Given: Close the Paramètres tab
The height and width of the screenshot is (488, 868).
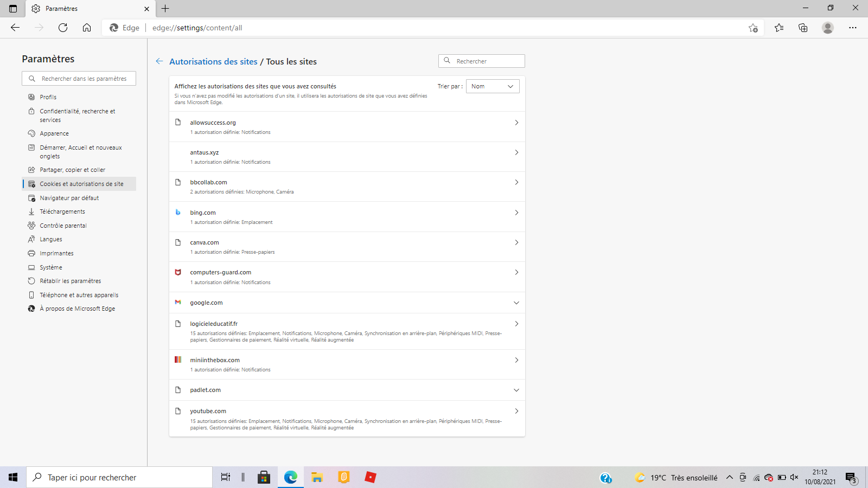Looking at the screenshot, I should point(146,9).
